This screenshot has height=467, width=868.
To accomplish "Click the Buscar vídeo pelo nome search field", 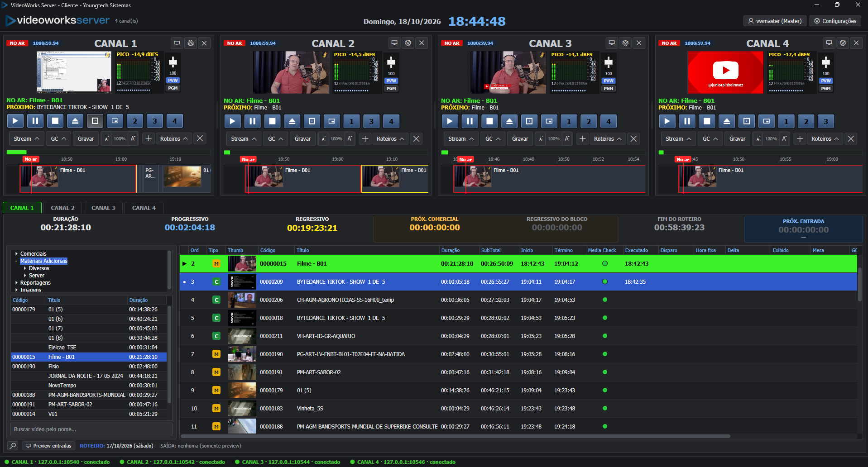I will click(91, 429).
